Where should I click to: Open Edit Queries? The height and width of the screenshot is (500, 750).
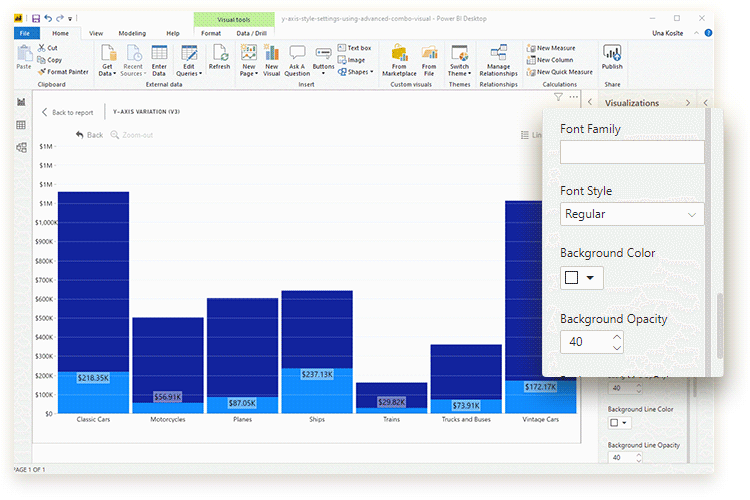coord(189,60)
